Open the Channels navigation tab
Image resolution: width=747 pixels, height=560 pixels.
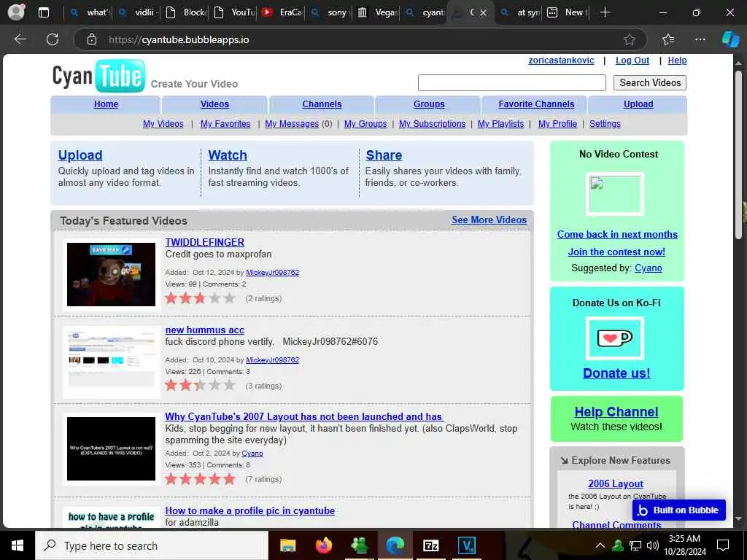point(322,104)
